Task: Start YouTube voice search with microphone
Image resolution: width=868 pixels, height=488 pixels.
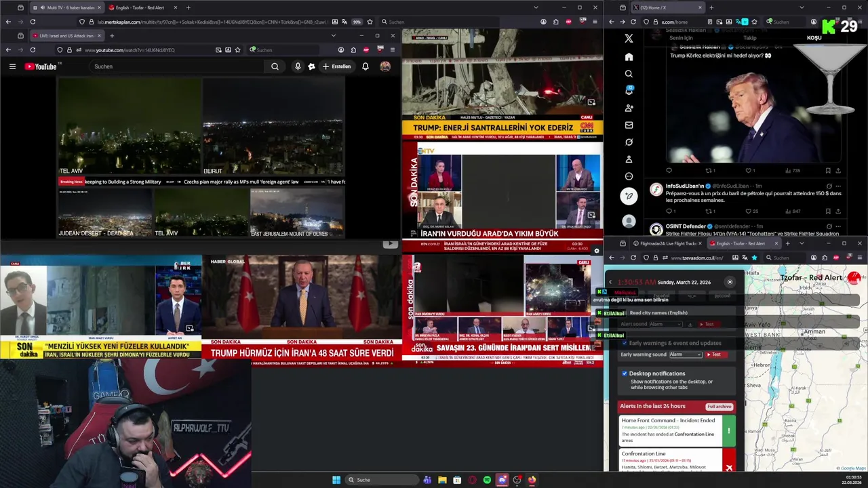Action: 297,66
